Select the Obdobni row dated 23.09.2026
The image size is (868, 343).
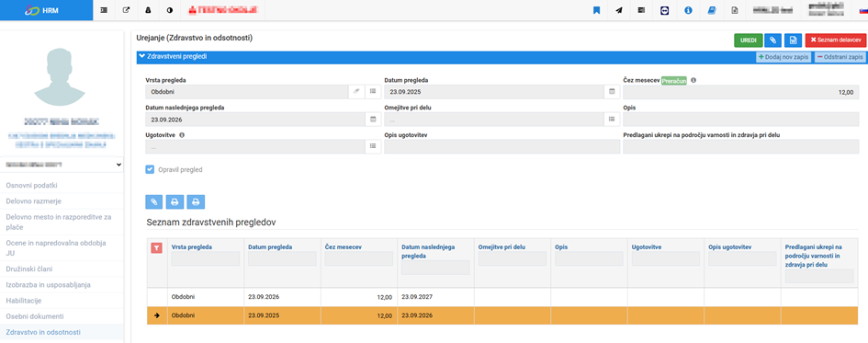click(502, 296)
